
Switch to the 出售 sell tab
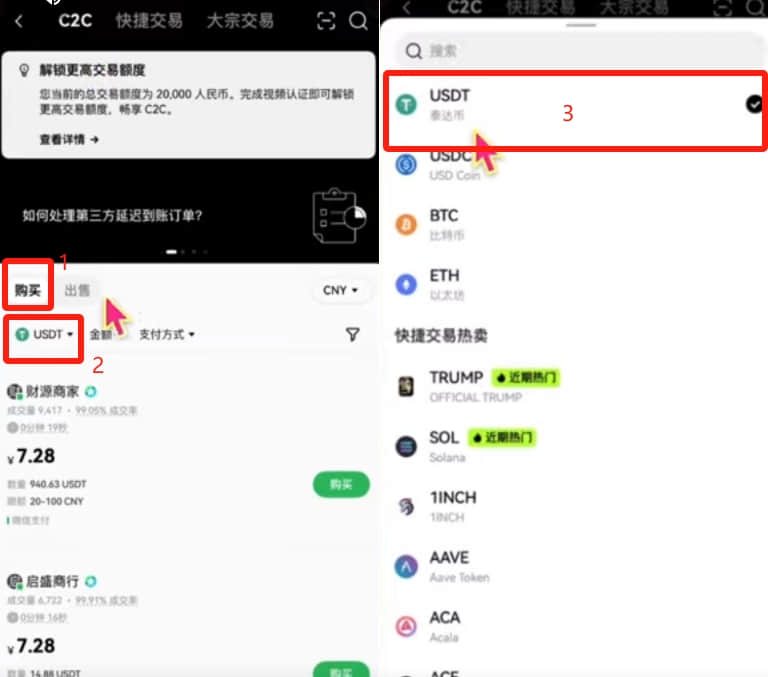point(77,290)
